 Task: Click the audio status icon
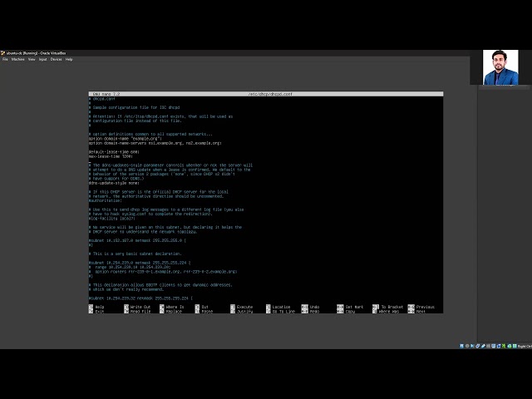pyautogui.click(x=472, y=346)
